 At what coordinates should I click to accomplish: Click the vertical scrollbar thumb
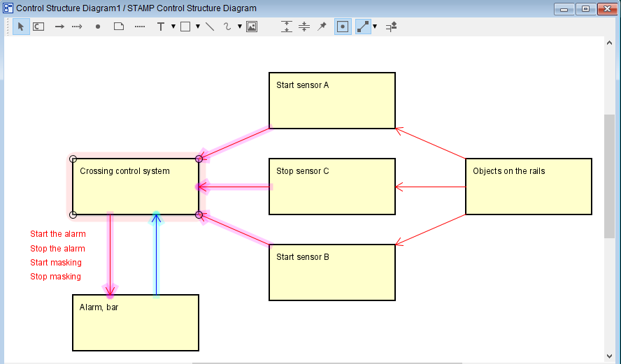(609, 176)
